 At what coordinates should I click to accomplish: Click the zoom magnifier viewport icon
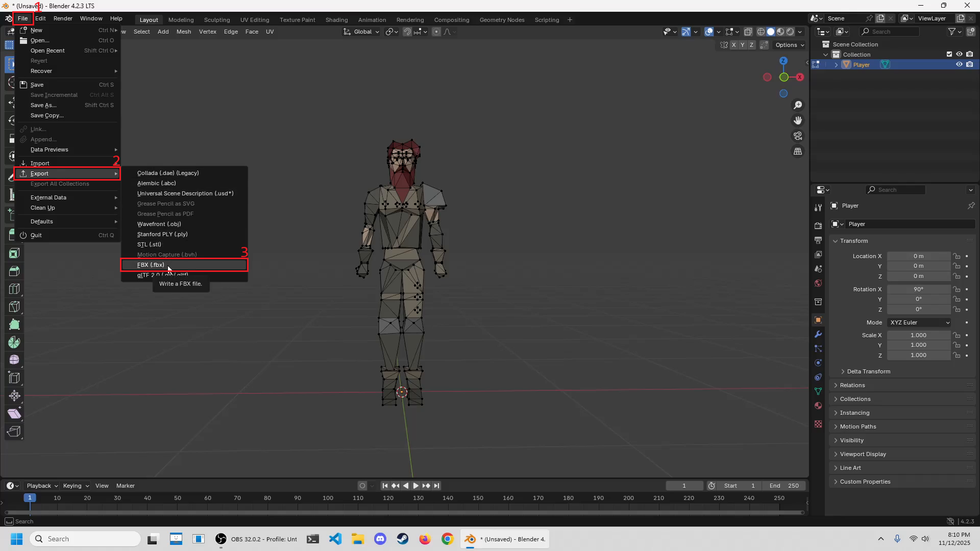[797, 105]
